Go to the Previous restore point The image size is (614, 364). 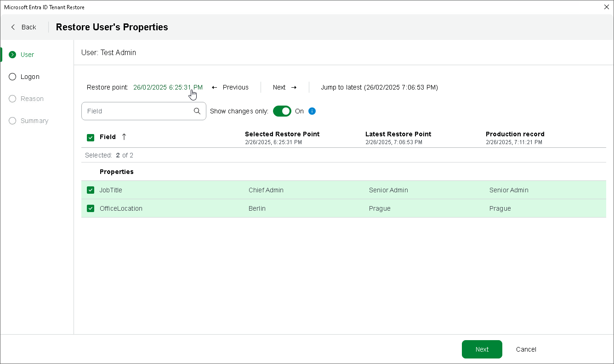point(230,87)
